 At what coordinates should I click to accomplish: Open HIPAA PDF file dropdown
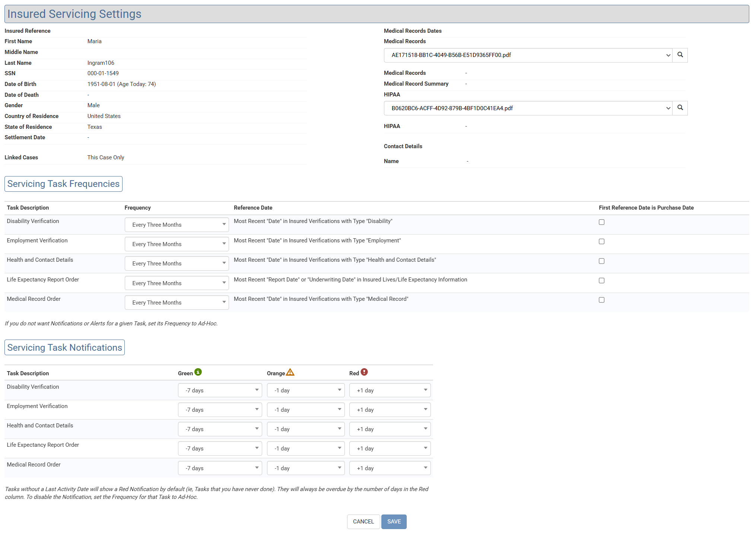coord(528,108)
